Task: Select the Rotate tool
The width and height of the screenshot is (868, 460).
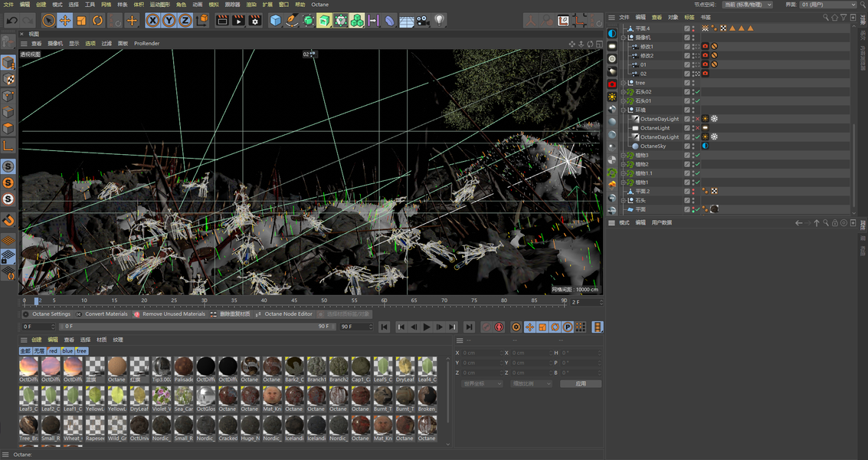Action: pyautogui.click(x=98, y=21)
